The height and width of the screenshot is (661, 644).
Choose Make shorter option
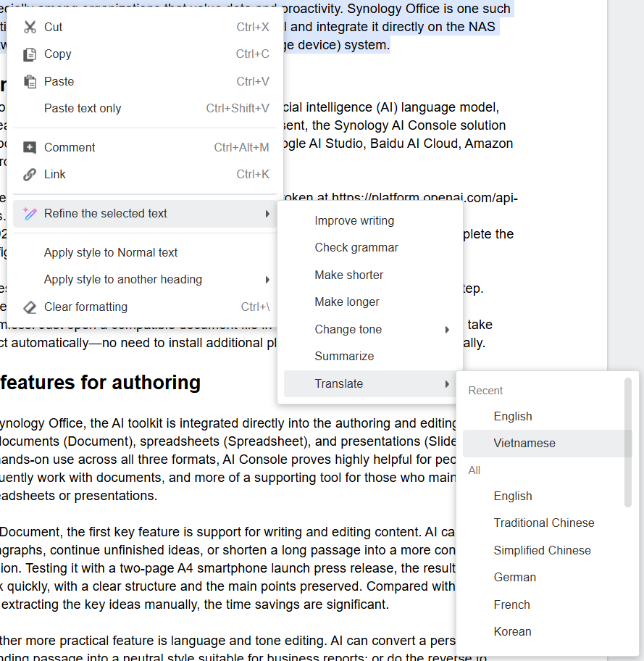(349, 275)
